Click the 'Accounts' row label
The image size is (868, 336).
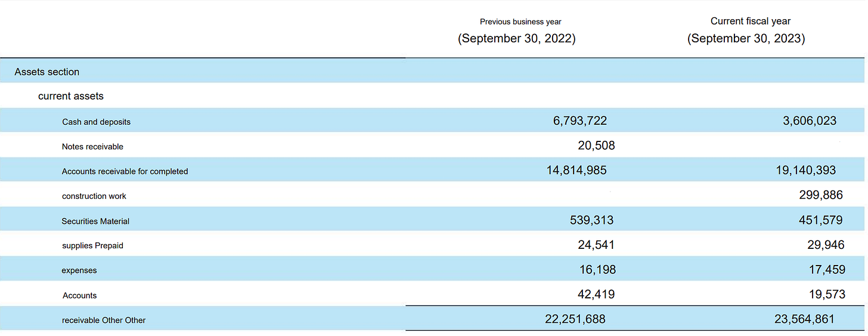[x=79, y=295]
